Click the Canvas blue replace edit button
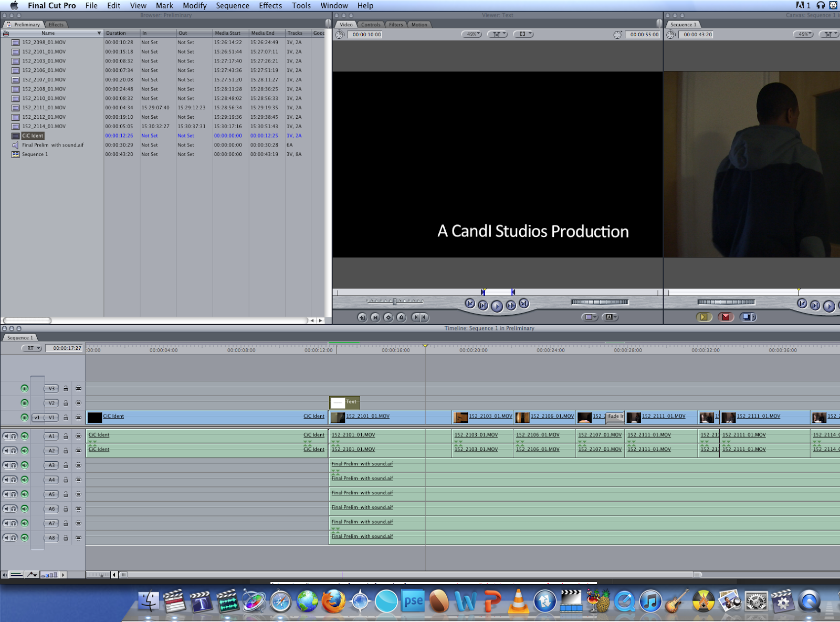Screen dimensions: 840x622 point(748,317)
